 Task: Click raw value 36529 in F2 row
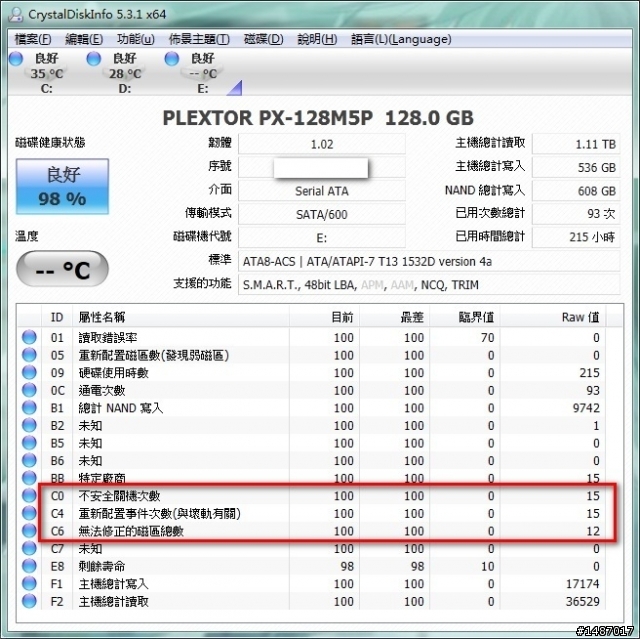(x=582, y=601)
